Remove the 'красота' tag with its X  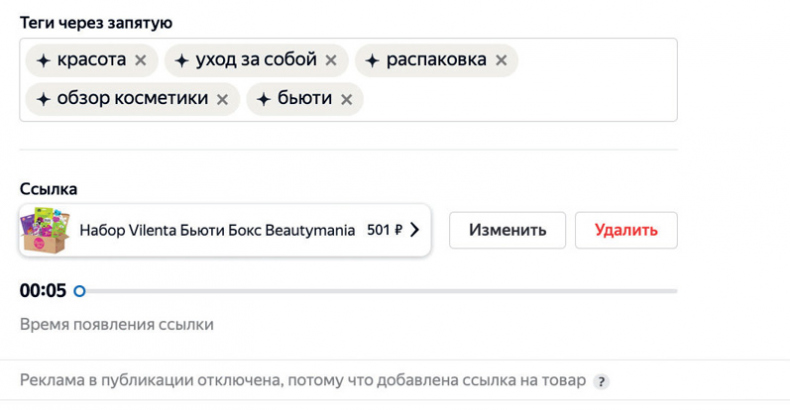pyautogui.click(x=141, y=60)
